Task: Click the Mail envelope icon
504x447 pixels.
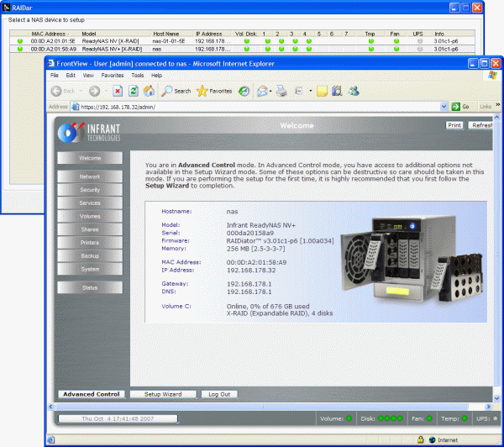Action: pos(262,92)
